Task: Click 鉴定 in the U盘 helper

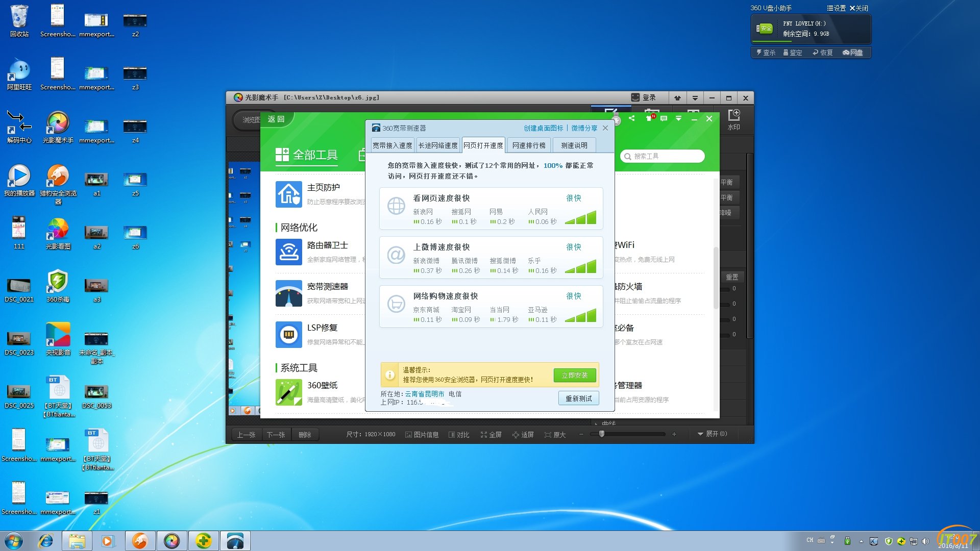Action: click(793, 53)
